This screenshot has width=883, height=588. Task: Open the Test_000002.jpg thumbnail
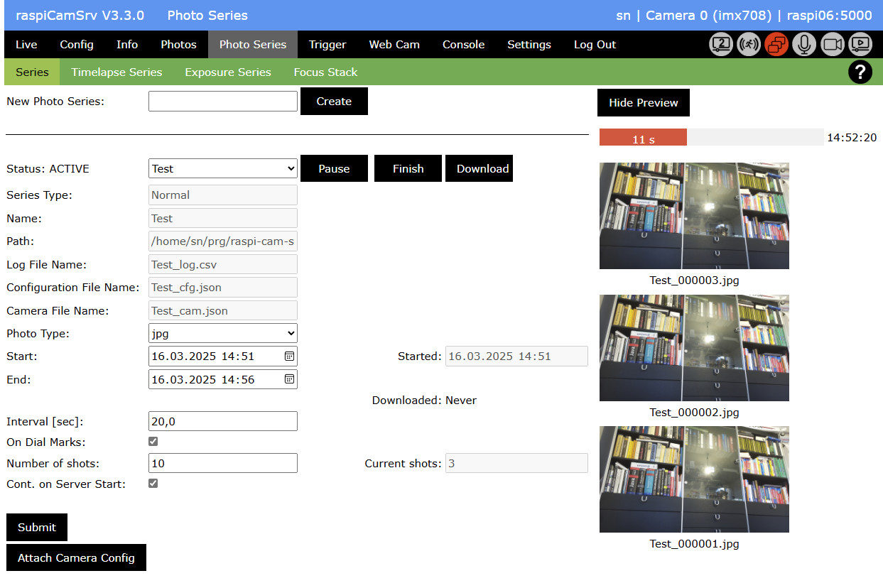(694, 347)
